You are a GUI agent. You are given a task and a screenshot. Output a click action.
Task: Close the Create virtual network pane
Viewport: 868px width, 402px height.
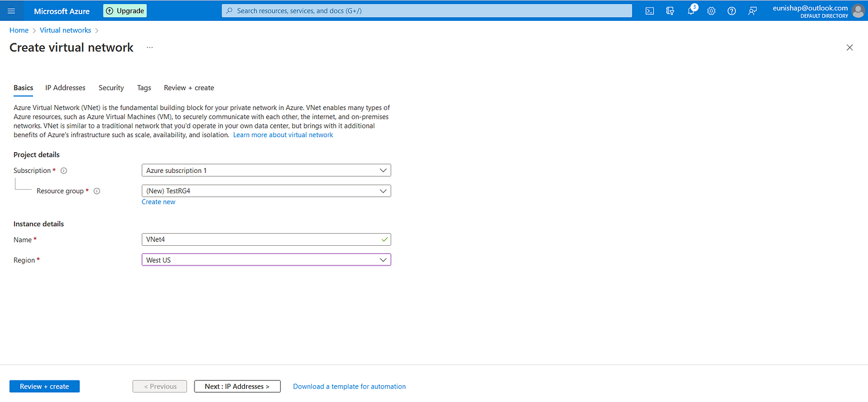pos(849,47)
